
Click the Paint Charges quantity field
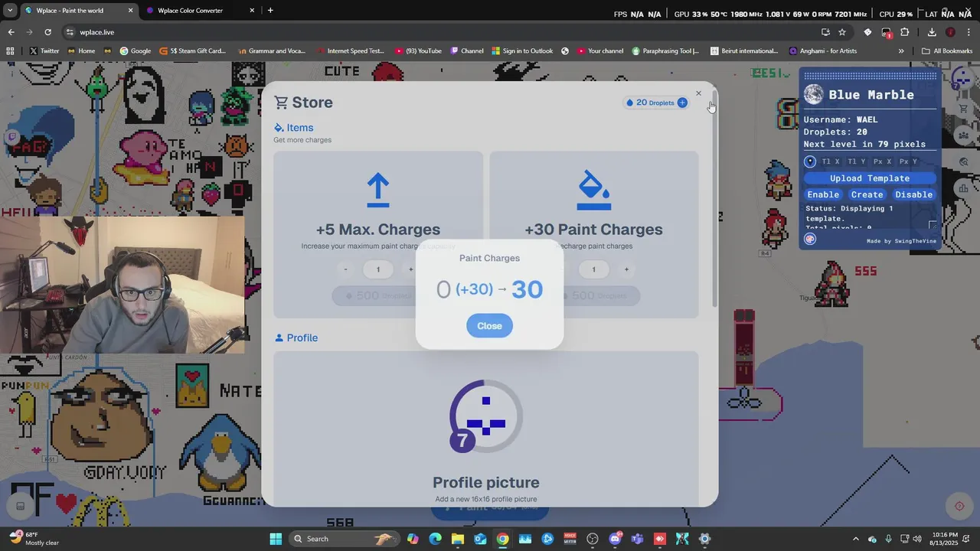click(x=593, y=269)
